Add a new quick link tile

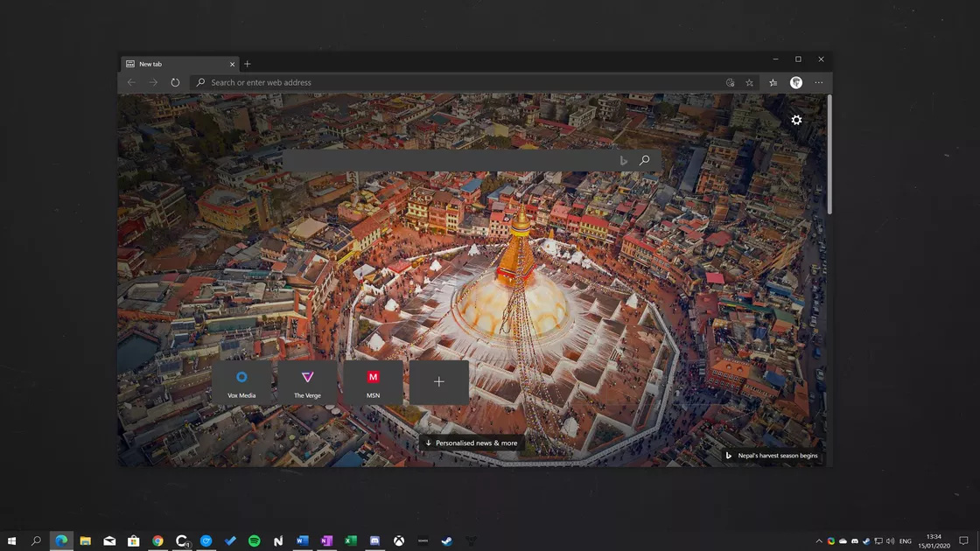coord(439,382)
